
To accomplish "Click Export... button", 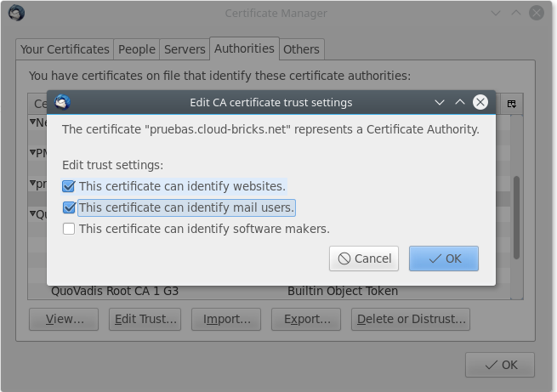I will (306, 319).
